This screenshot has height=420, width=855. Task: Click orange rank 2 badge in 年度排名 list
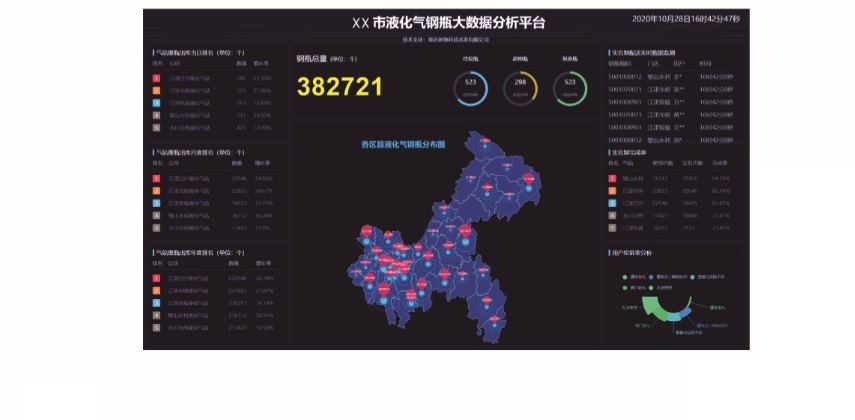pyautogui.click(x=156, y=291)
